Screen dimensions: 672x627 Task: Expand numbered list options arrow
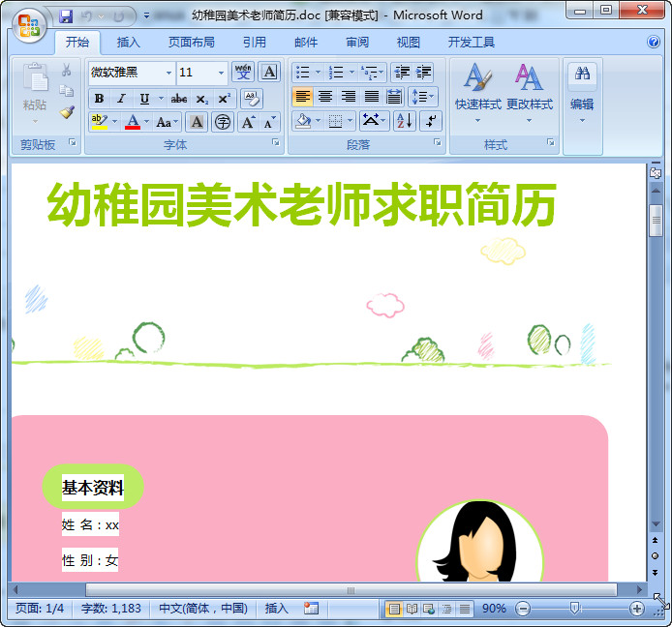click(351, 72)
